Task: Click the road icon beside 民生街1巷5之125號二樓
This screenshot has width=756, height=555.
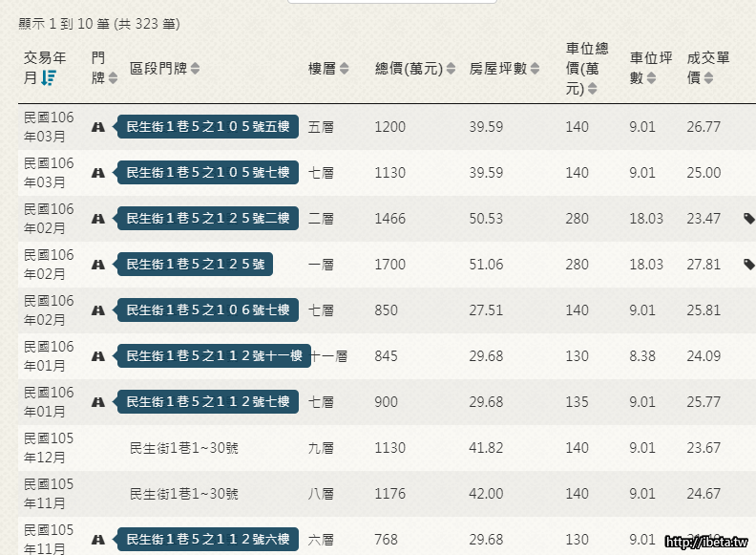Action: [x=97, y=219]
